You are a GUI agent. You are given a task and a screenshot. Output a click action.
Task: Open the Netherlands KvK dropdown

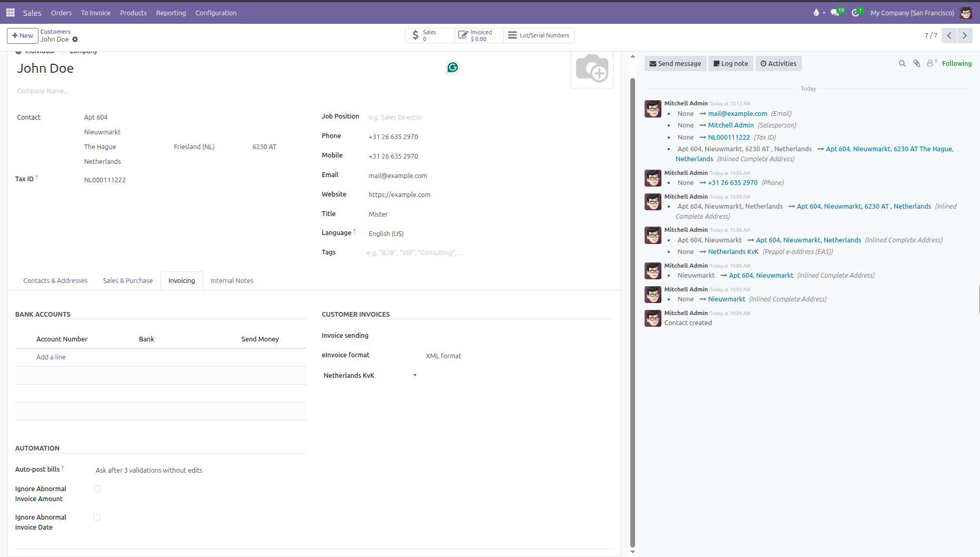[x=370, y=375]
